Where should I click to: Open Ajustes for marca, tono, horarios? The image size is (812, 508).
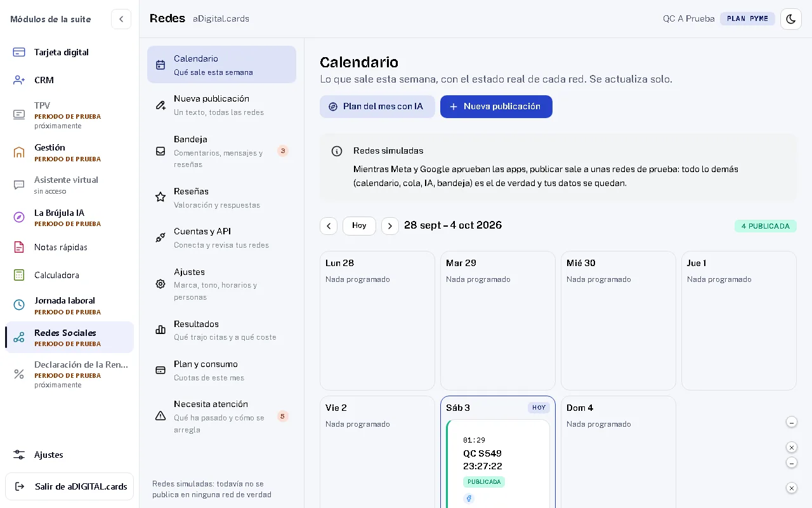coord(221,284)
